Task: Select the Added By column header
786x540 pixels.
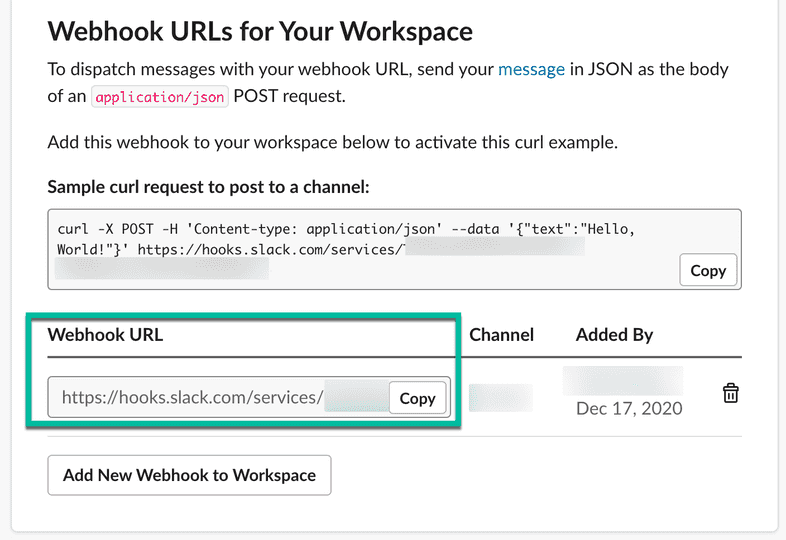Action: pyautogui.click(x=614, y=335)
